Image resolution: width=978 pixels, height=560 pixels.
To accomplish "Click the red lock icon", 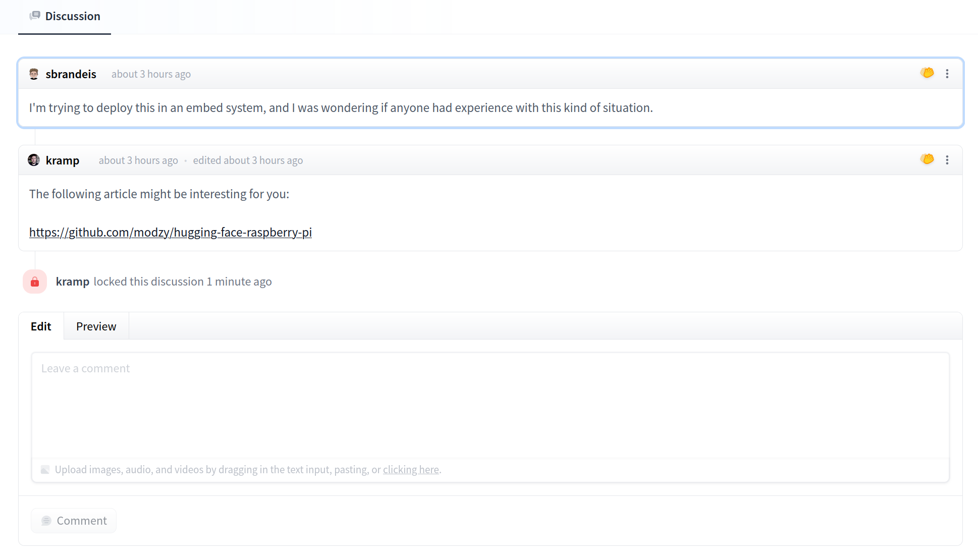I will click(x=35, y=282).
